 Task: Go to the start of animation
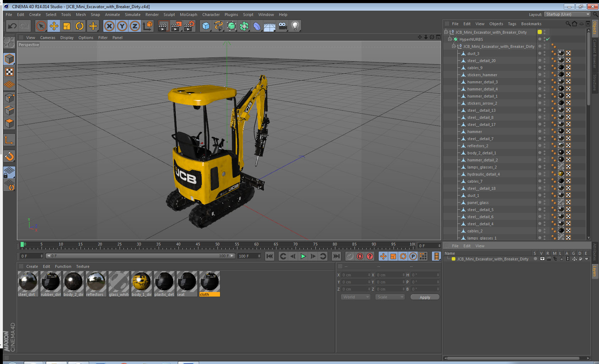(270, 256)
